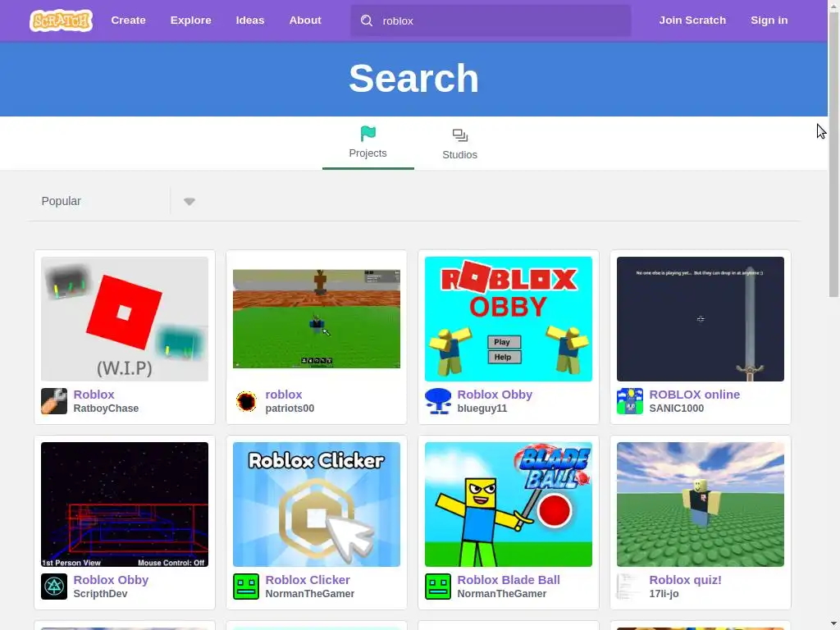Open patriots00 username

tap(290, 409)
